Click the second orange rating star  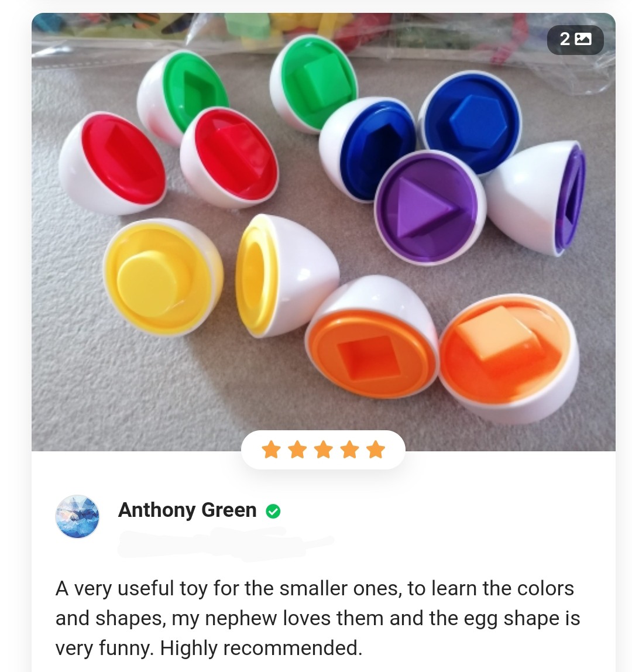(297, 450)
